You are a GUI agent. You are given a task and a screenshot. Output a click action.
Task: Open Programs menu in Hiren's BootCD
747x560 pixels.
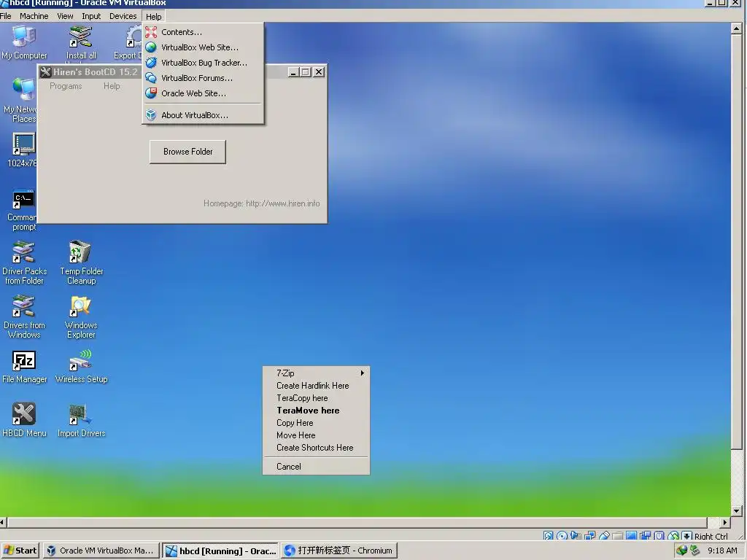66,86
